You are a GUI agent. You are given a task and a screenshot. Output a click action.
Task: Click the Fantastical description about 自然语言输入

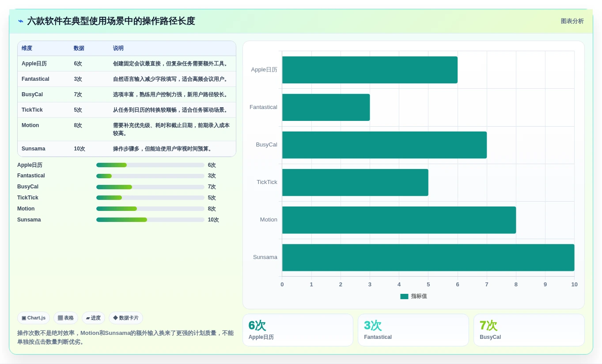[x=171, y=79]
